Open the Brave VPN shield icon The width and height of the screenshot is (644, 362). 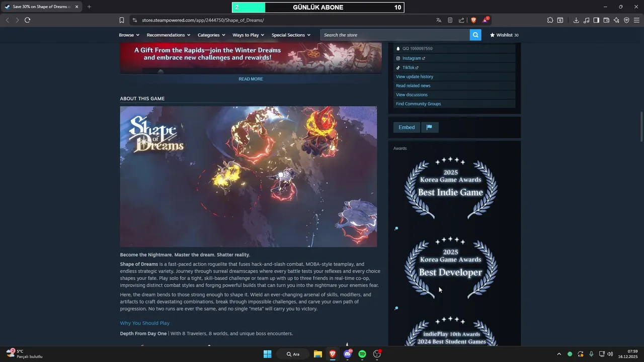point(626,20)
